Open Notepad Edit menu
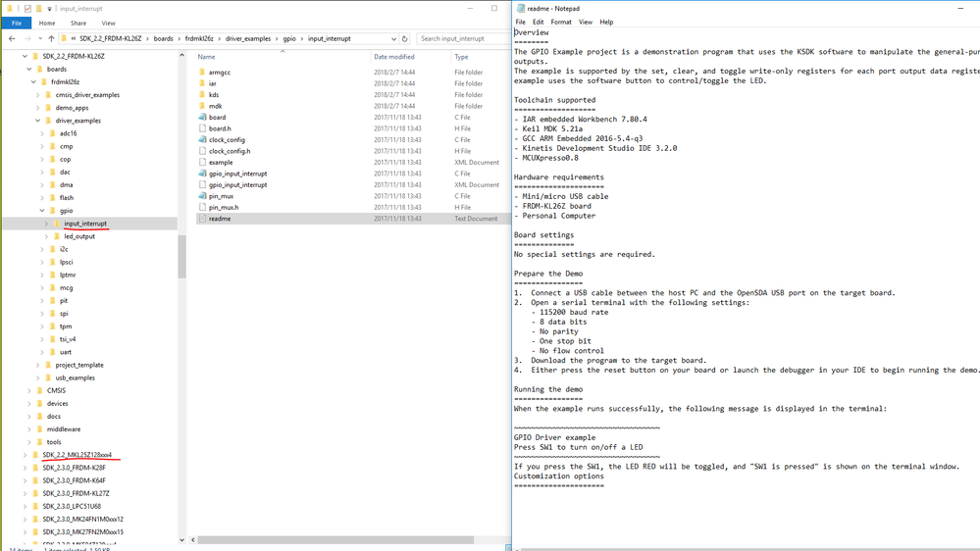This screenshot has height=551, width=980. coord(538,22)
